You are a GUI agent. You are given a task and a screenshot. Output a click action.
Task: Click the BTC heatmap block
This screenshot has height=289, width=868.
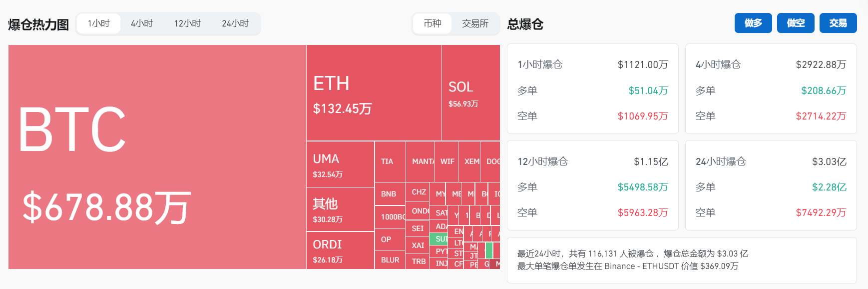pyautogui.click(x=157, y=157)
